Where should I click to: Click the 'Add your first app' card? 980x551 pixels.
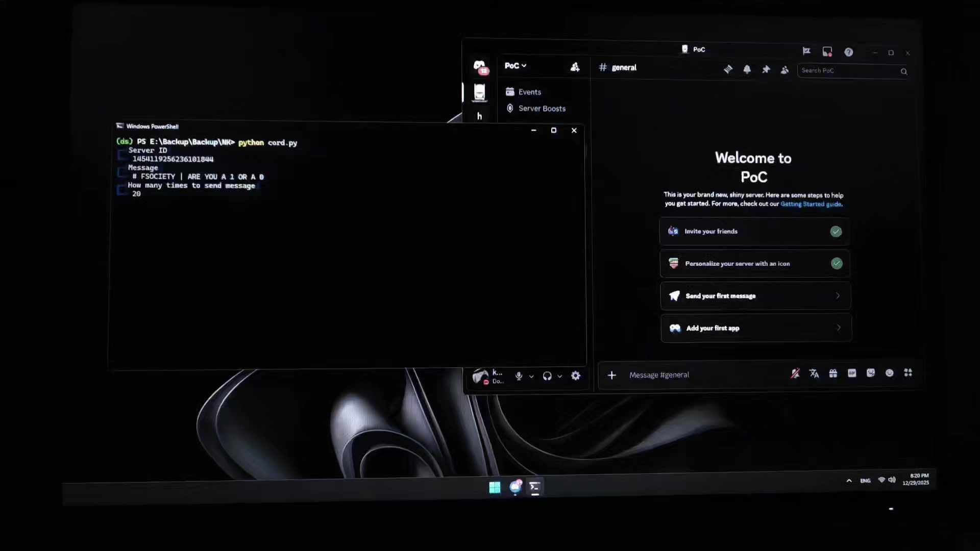tap(756, 328)
